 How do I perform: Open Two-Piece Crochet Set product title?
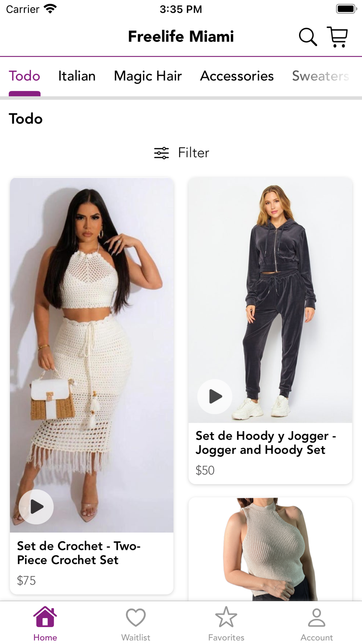tap(79, 553)
